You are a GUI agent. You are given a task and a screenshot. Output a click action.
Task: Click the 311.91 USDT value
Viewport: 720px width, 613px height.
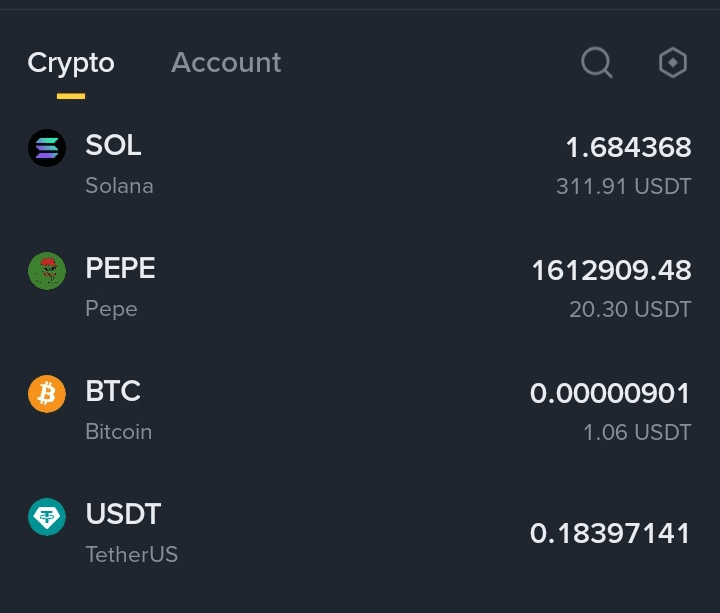click(623, 187)
